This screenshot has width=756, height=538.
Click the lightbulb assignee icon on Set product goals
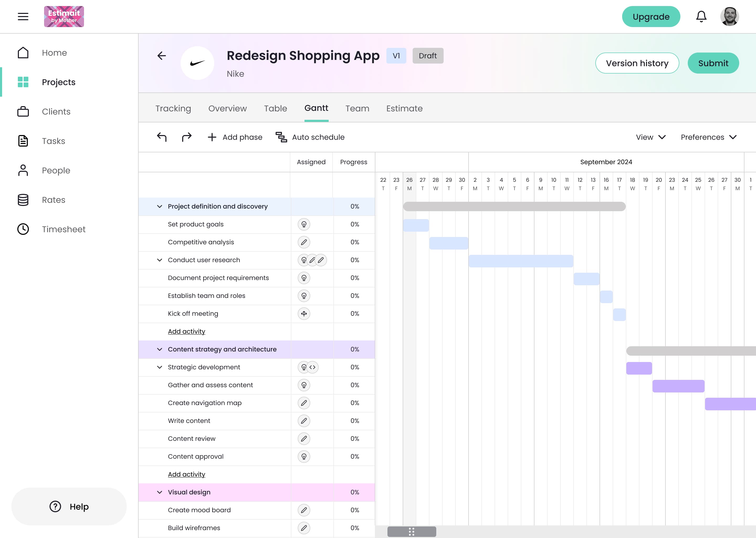304,224
